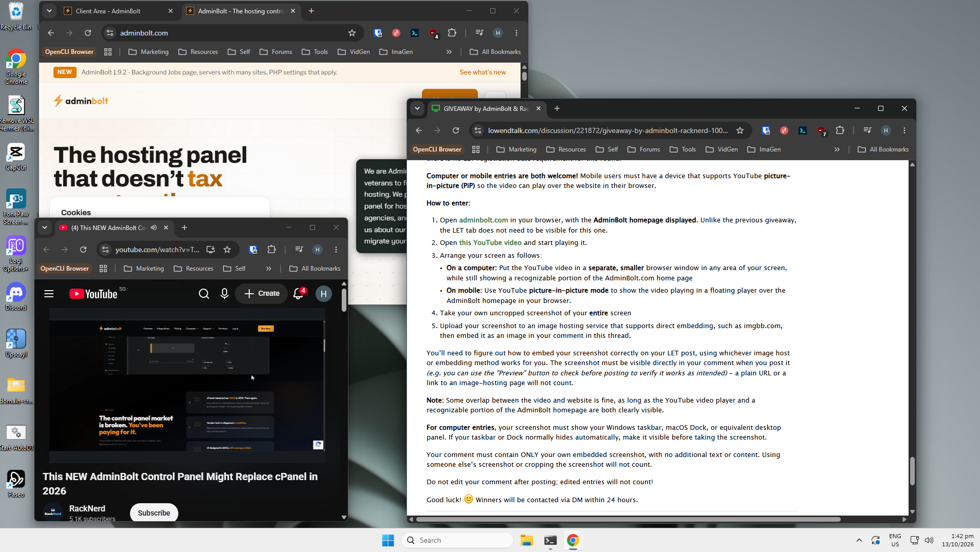Click the YouTube search magnifier icon
This screenshot has height=552, width=980.
coord(204,294)
